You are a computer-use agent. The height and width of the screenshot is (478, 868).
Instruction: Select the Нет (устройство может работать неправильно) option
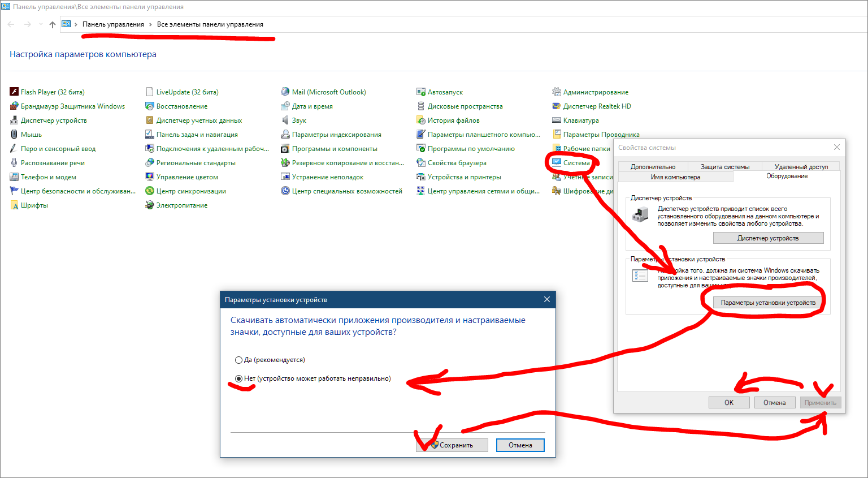(313, 378)
